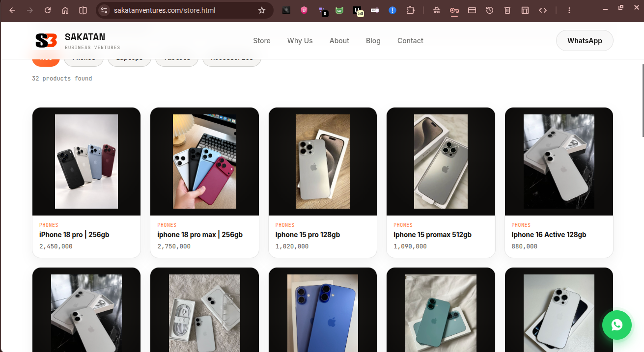Viewport: 644px width, 352px height.
Task: Open Iphone 15 promax 512gb product image
Action: [x=441, y=162]
